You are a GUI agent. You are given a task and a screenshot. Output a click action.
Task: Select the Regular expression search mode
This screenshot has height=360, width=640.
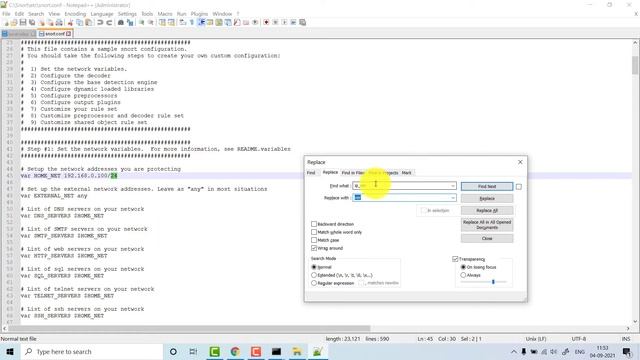[314, 283]
